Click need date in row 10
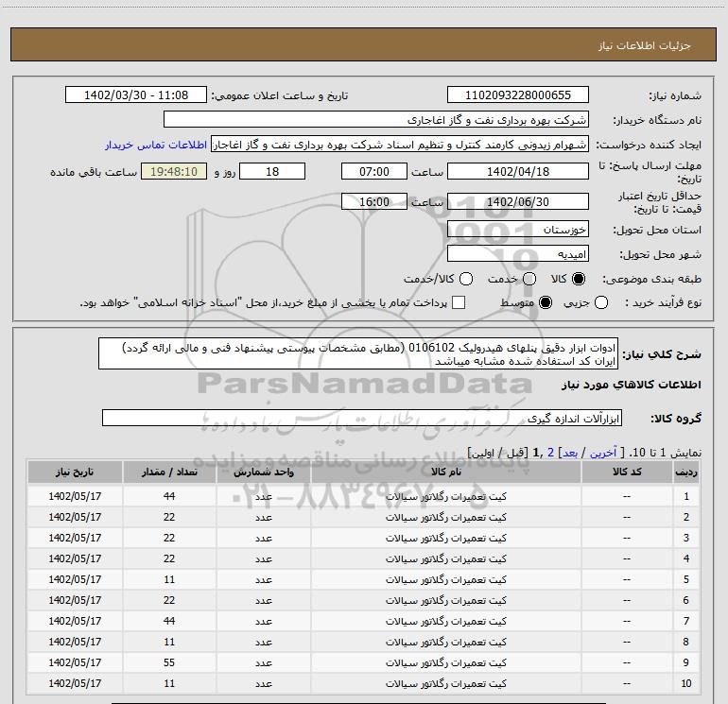 pyautogui.click(x=75, y=683)
